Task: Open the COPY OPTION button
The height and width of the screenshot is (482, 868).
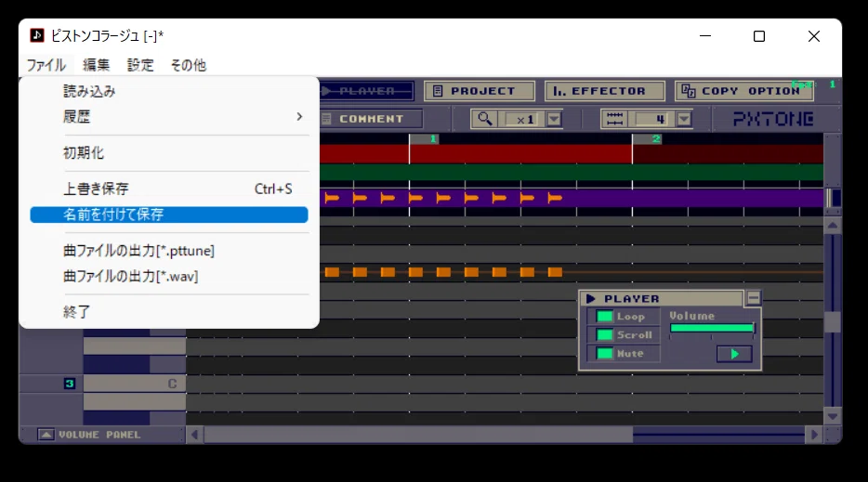Action: click(743, 91)
